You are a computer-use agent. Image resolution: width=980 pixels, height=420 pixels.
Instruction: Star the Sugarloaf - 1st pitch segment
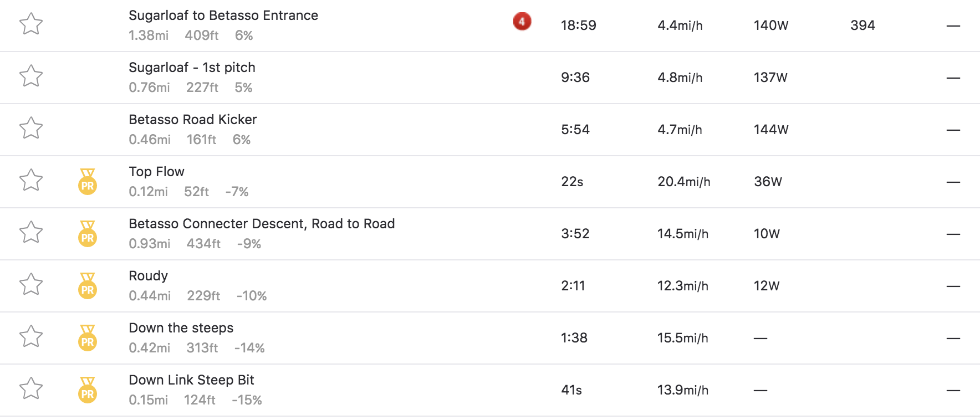tap(31, 76)
